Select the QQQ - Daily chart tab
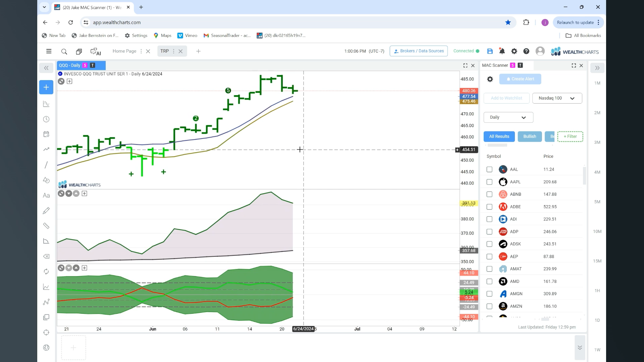The height and width of the screenshot is (362, 644). pos(81,65)
